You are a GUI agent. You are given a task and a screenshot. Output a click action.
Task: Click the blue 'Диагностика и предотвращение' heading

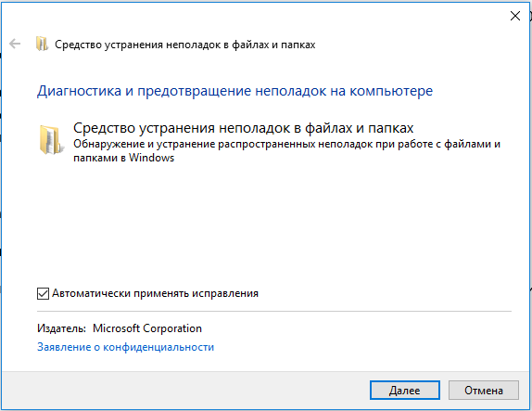coord(234,91)
